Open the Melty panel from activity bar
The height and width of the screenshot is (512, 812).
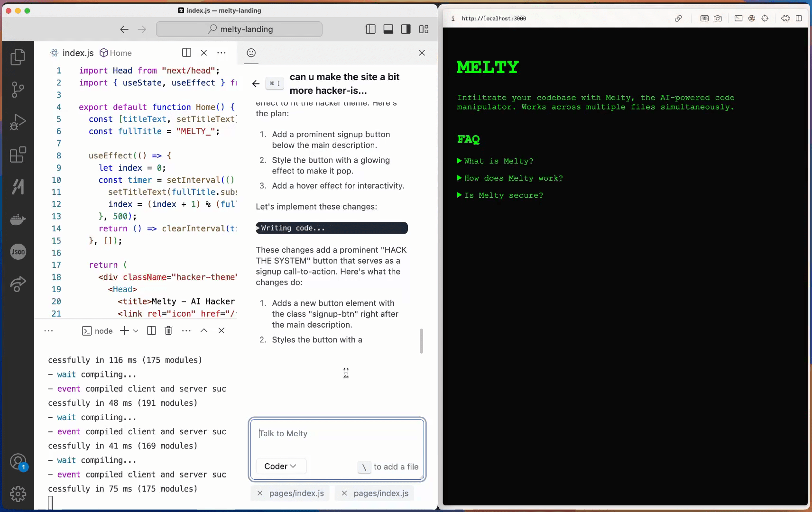[18, 187]
